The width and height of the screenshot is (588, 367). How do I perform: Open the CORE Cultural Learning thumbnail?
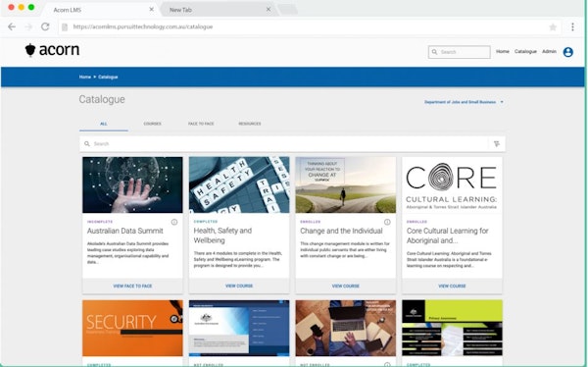[x=452, y=184]
